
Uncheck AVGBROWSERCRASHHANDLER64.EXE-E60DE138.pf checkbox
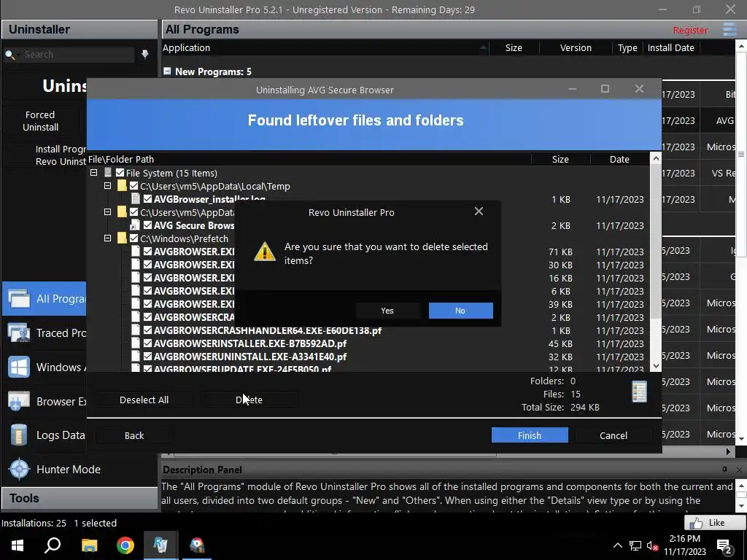pos(147,330)
